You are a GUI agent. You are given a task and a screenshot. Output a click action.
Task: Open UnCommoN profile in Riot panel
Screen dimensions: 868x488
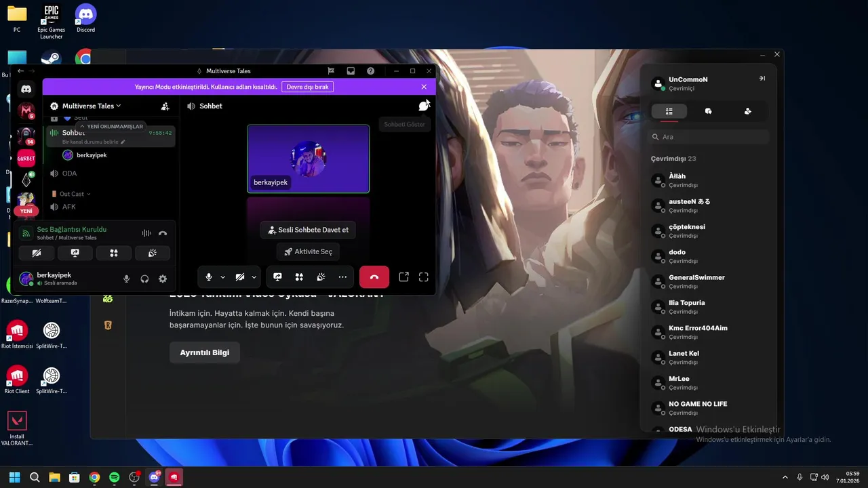pos(688,83)
